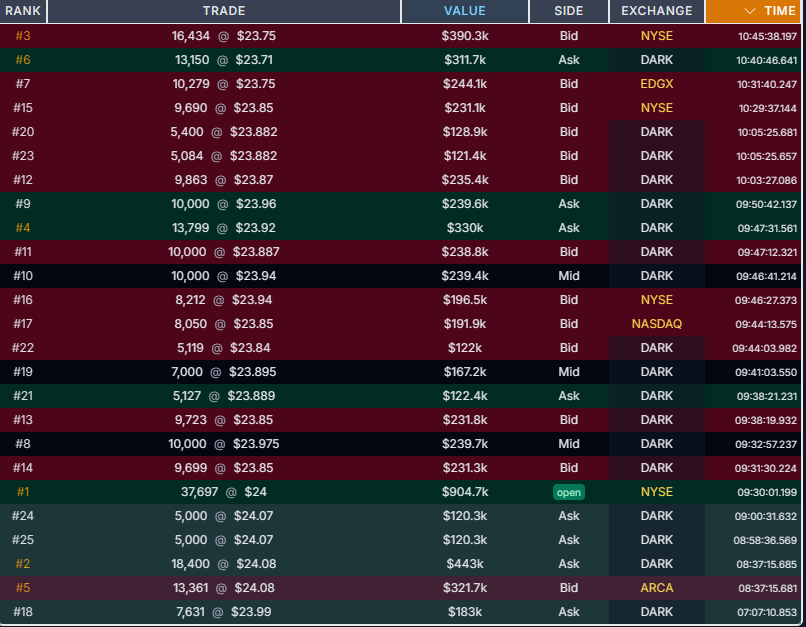Click trade 13,150 @ $23.71
The height and width of the screenshot is (627, 806).
click(224, 60)
